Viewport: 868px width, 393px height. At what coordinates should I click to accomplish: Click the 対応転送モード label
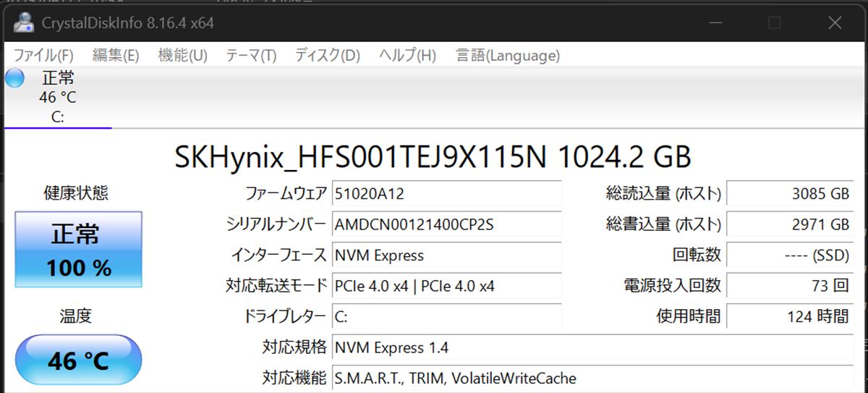point(277,286)
